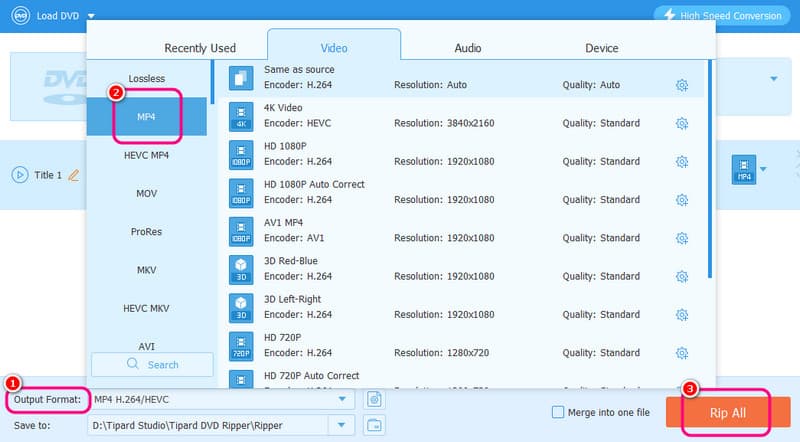Viewport: 800px width, 442px height.
Task: Expand the MP4 format arrow for Title 1
Action: click(x=763, y=169)
